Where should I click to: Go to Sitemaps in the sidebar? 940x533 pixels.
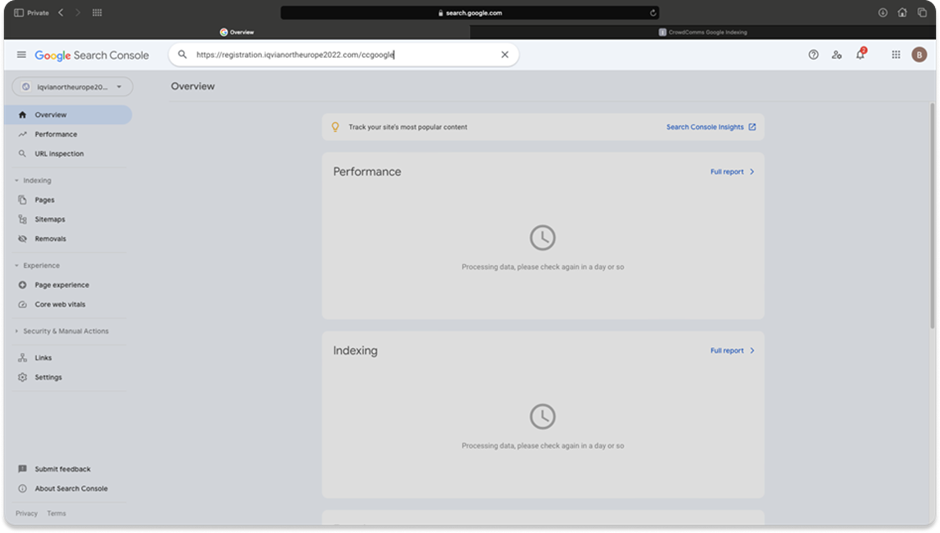(x=50, y=219)
